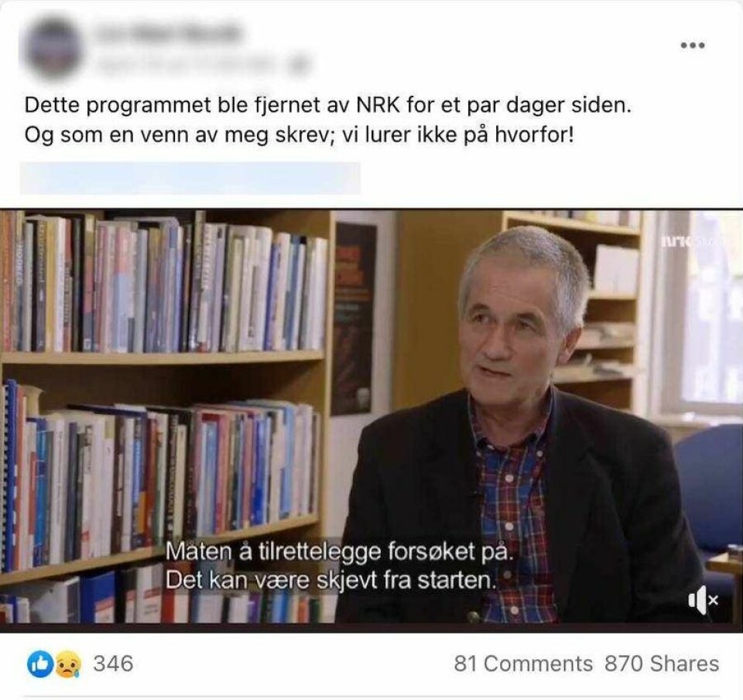743x700 pixels.
Task: Open the blurred poster name link
Action: [168, 34]
